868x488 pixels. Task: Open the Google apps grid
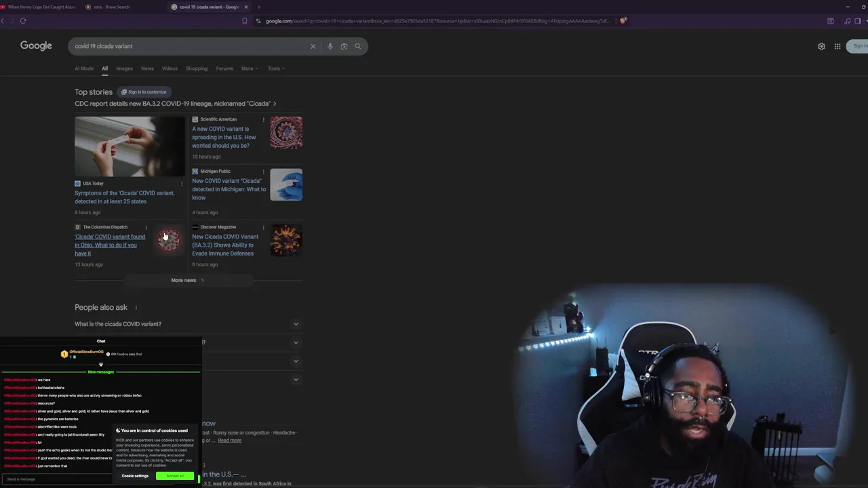pos(837,46)
